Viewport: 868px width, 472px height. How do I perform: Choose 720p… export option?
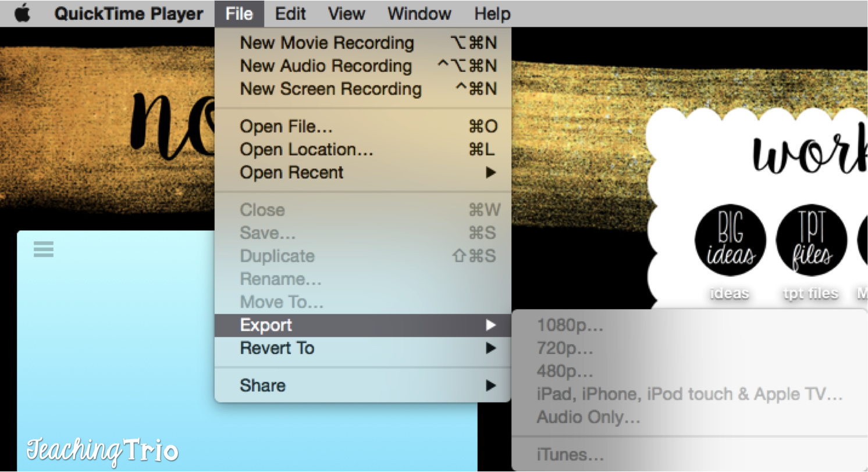pyautogui.click(x=689, y=348)
